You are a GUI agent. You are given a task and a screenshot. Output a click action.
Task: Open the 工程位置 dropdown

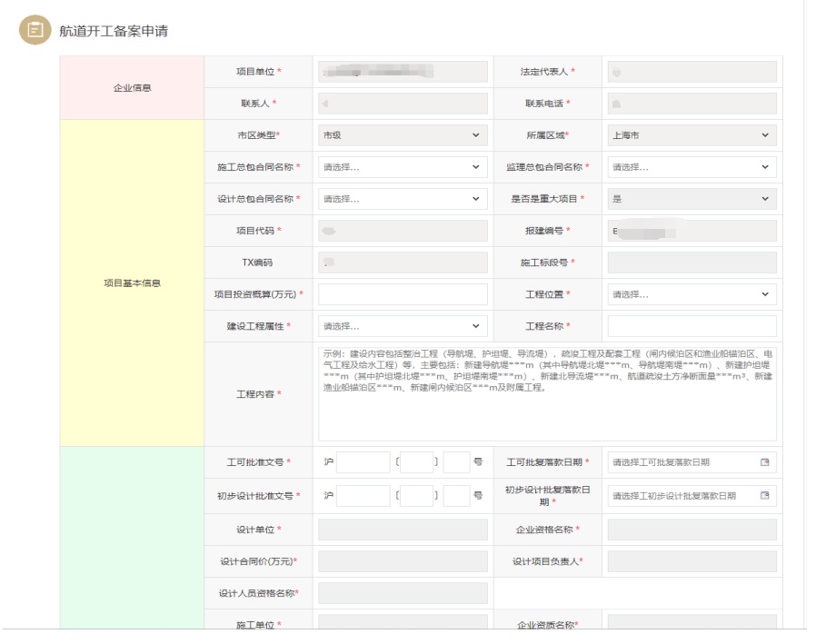pos(692,294)
